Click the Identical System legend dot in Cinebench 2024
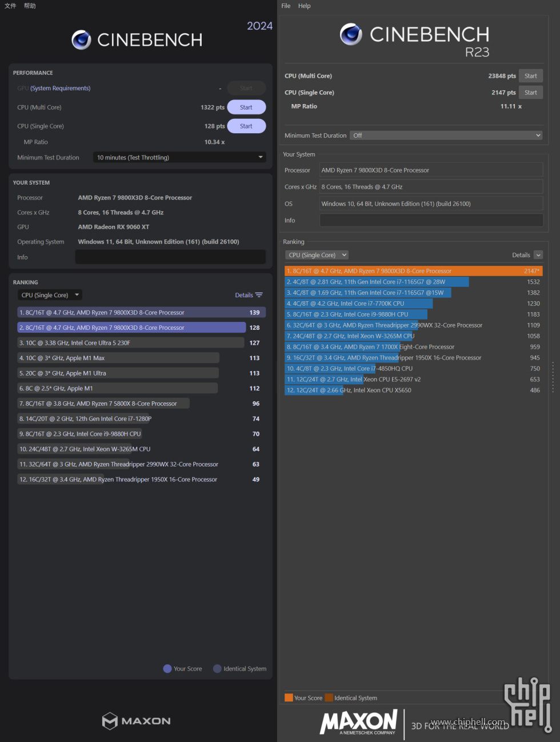 217,669
